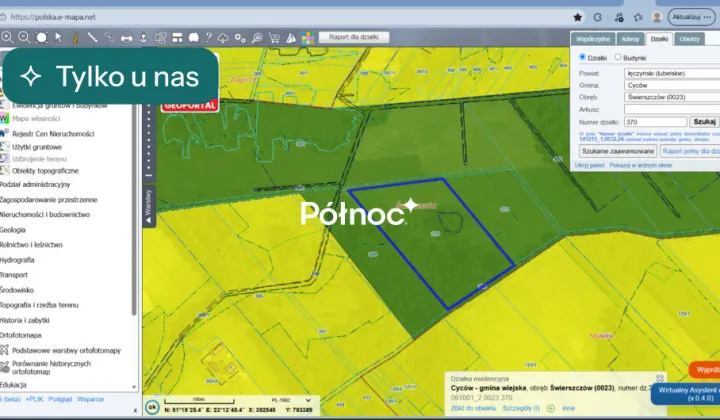The width and height of the screenshot is (720, 420).
Task: Close the Działka ewidencyjna popup
Action: click(x=660, y=378)
